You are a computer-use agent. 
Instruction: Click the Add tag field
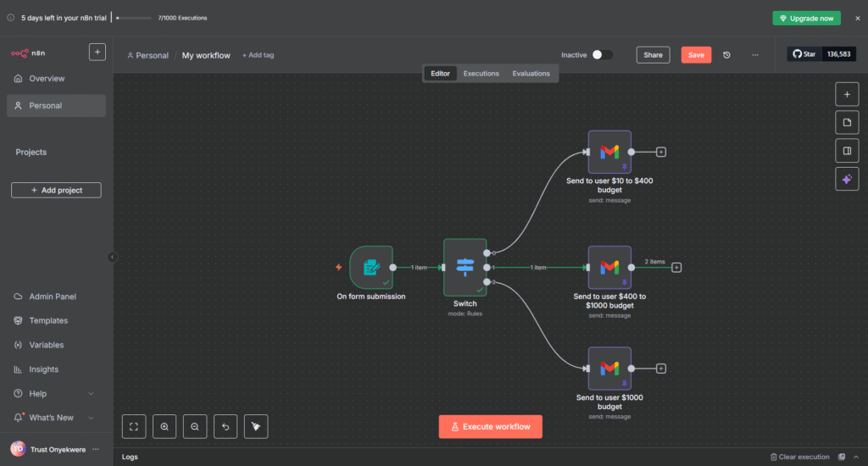[x=258, y=56]
